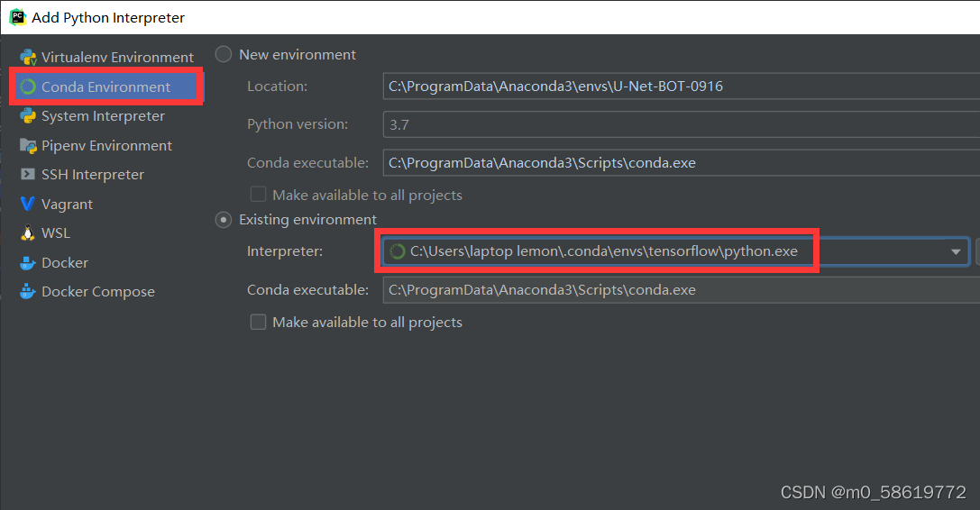Screen dimensions: 980x510
Task: Open the Python version 3.7 combo box
Action: point(682,124)
